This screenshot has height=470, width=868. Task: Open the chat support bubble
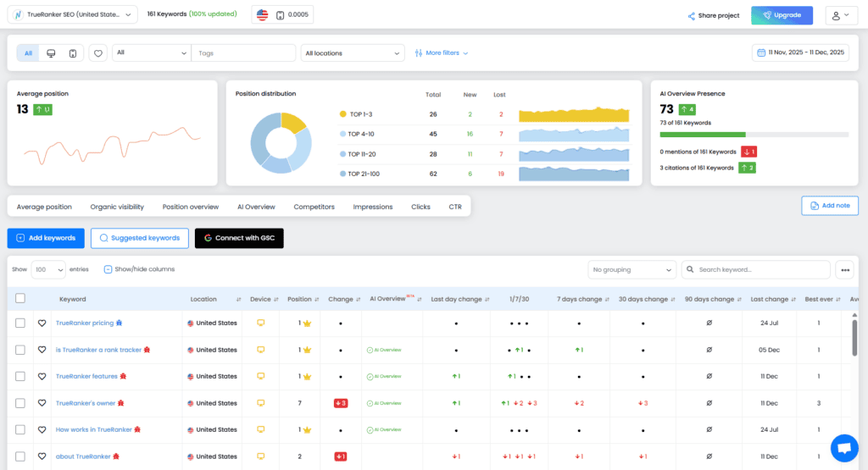click(843, 447)
